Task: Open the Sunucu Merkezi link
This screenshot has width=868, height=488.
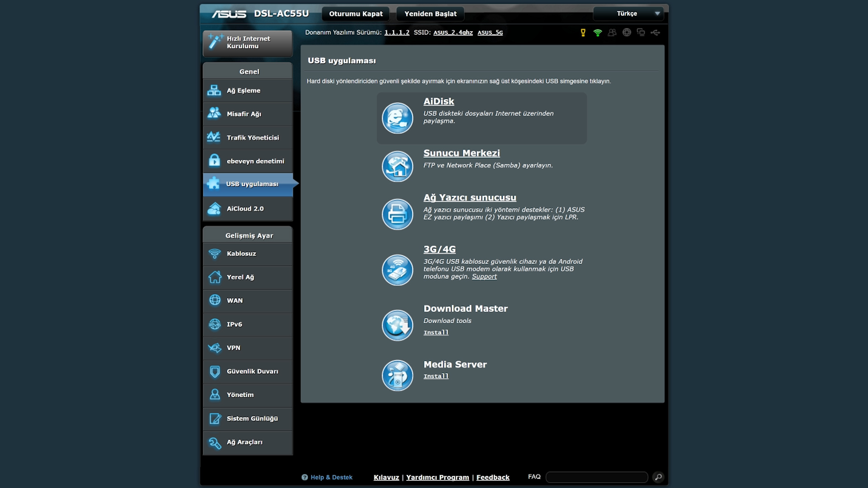Action: tap(462, 153)
